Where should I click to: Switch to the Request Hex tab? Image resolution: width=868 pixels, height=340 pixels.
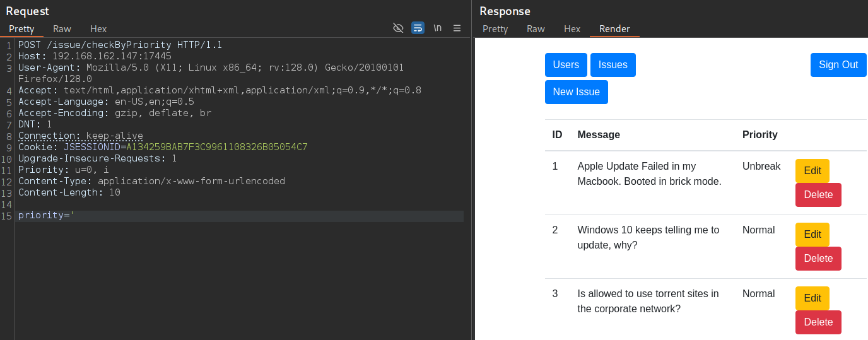[x=98, y=28]
